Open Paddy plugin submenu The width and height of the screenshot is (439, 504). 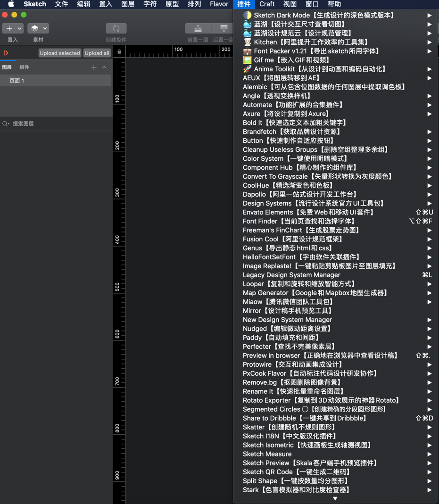pos(336,338)
